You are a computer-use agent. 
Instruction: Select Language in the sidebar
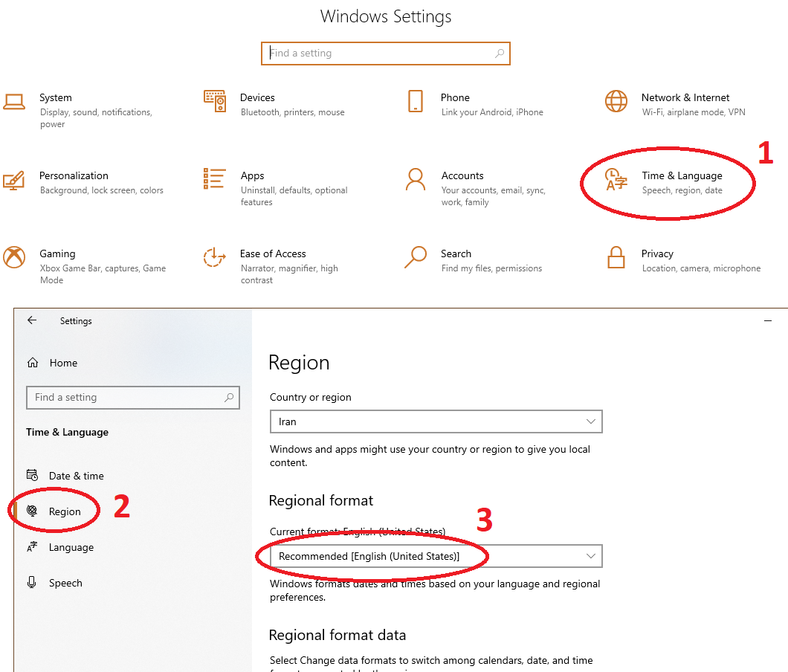(71, 547)
